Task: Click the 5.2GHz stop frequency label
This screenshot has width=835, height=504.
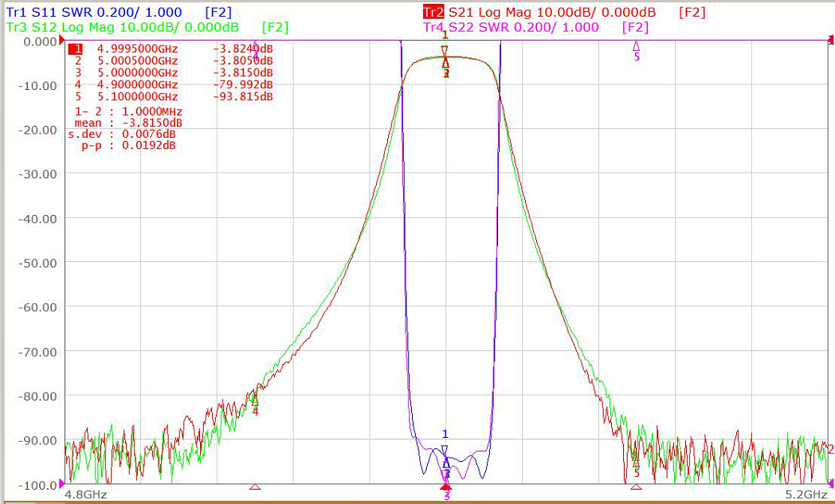Action: (806, 494)
